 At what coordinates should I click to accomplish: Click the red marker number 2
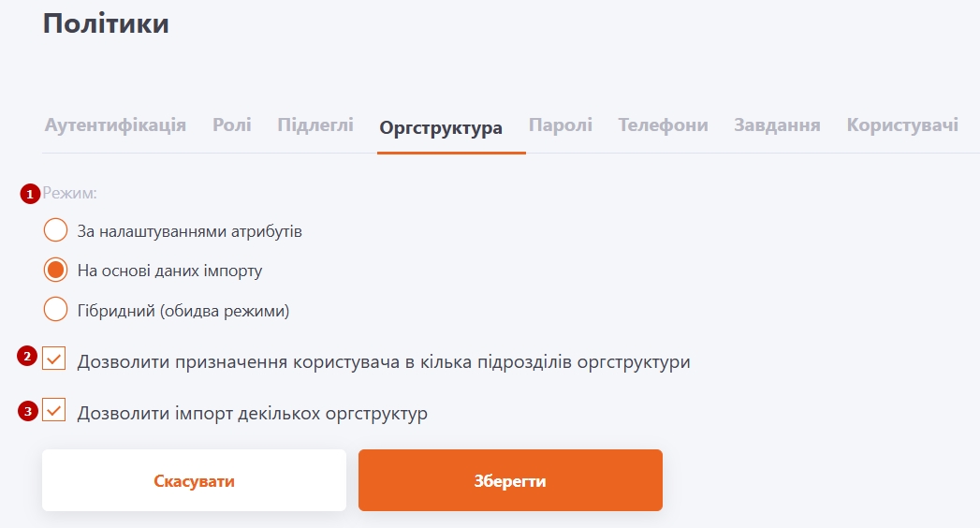[x=28, y=356]
